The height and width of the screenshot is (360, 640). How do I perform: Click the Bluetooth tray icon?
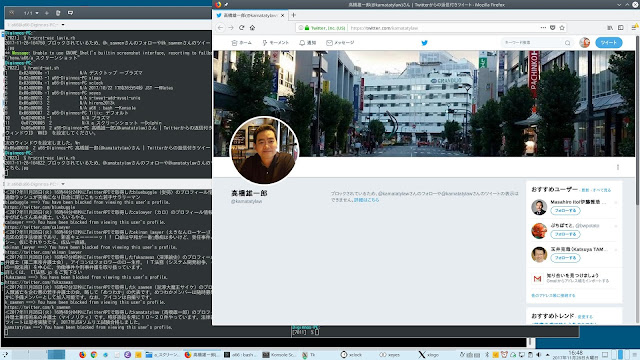(x=487, y=355)
